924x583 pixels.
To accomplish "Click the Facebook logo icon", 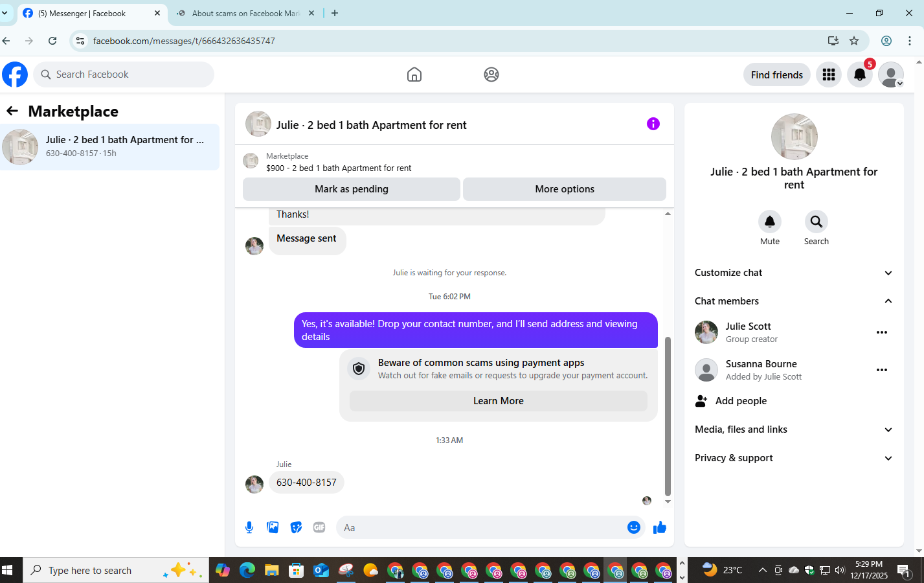I will pyautogui.click(x=15, y=74).
